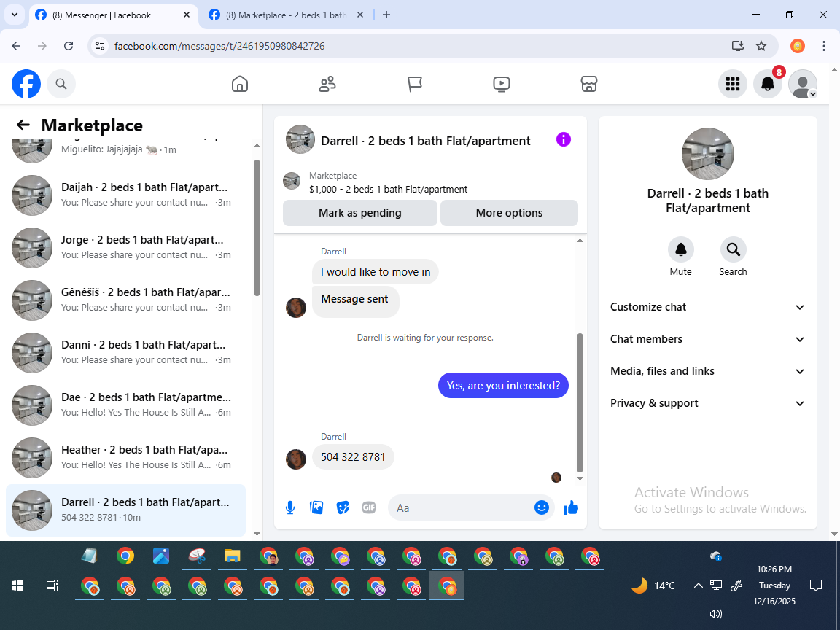840x630 pixels.
Task: View site information icon in address bar
Action: pyautogui.click(x=100, y=46)
